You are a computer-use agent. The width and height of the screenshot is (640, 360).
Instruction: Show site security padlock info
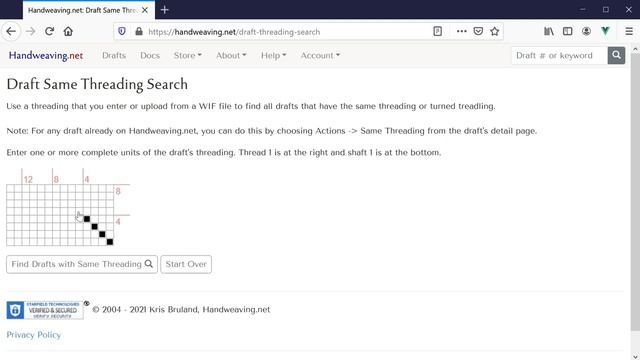[139, 31]
